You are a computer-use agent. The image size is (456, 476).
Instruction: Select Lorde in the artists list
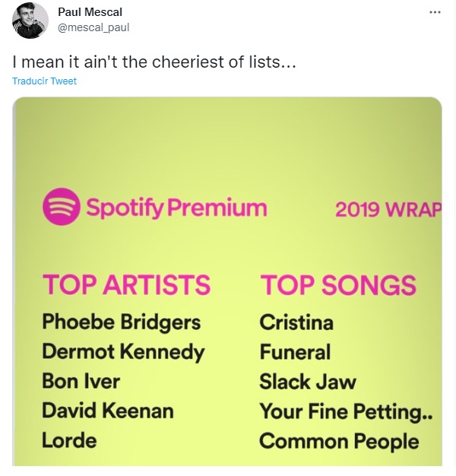(70, 440)
